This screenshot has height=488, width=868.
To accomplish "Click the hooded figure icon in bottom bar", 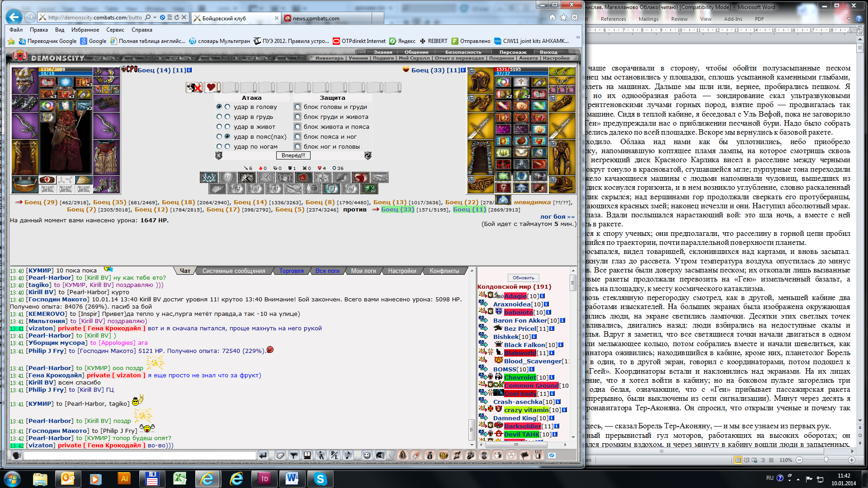I will pos(403,455).
